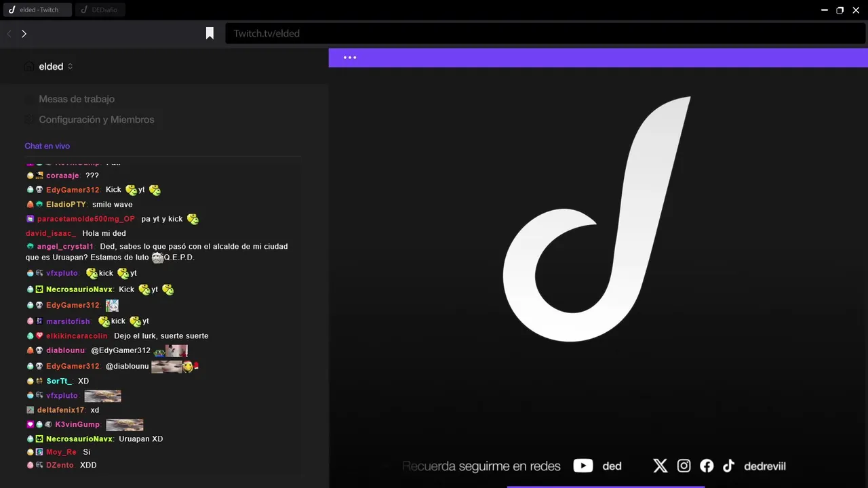The height and width of the screenshot is (488, 868).
Task: Click the X (Twitter) logo icon
Action: coord(660,466)
